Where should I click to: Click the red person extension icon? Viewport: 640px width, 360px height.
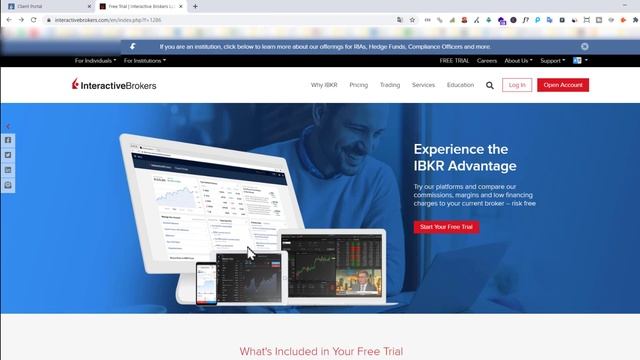464,20
